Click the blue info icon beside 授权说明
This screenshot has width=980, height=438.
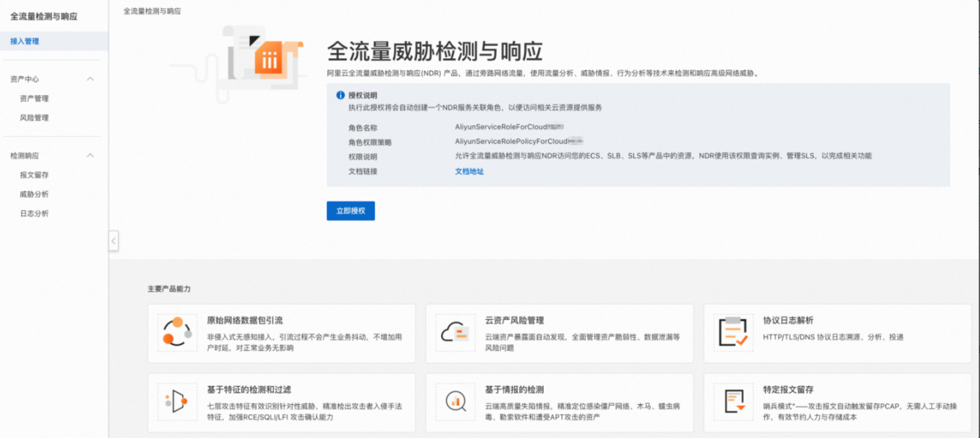(x=340, y=95)
